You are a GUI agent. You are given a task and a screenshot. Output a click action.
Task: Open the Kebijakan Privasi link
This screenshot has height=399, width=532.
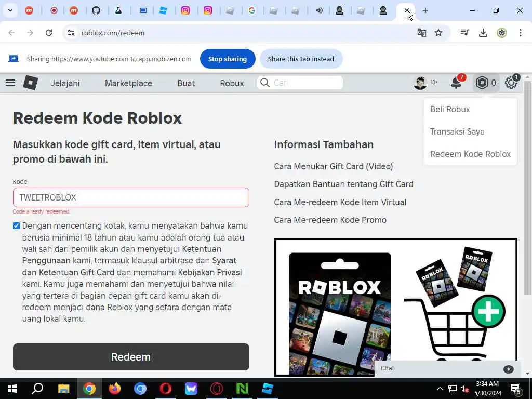pyautogui.click(x=210, y=272)
